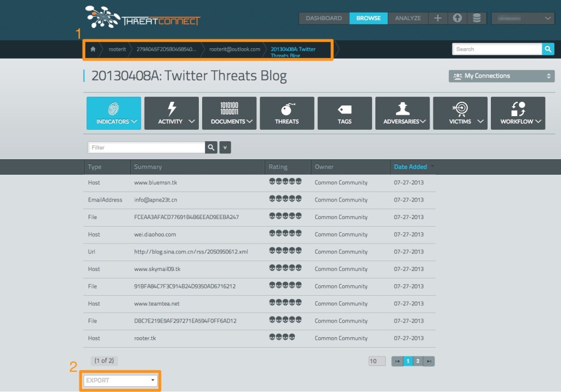Viewport: 561px width, 392px height.
Task: Focus the top Search field
Action: coord(497,49)
